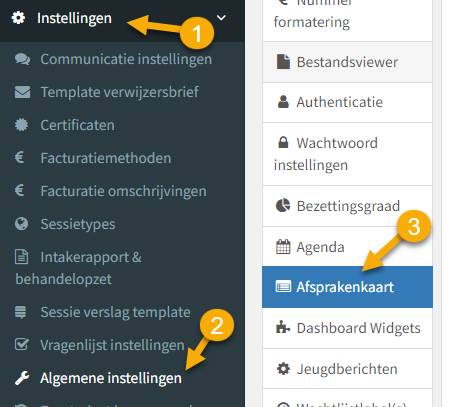Open Facturatie omschrijvingen
450x407 pixels.
click(111, 191)
